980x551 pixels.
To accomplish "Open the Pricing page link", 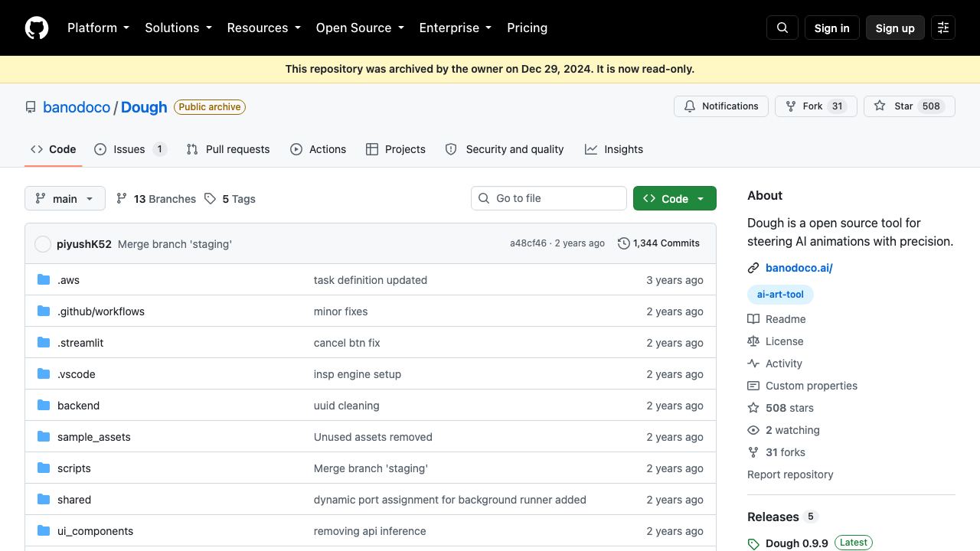I will 527,28.
